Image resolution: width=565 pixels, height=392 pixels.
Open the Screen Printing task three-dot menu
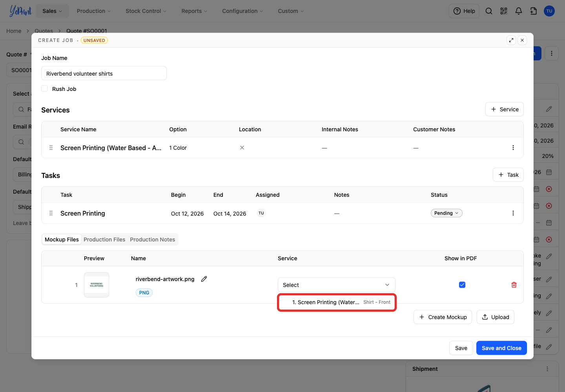pyautogui.click(x=513, y=213)
